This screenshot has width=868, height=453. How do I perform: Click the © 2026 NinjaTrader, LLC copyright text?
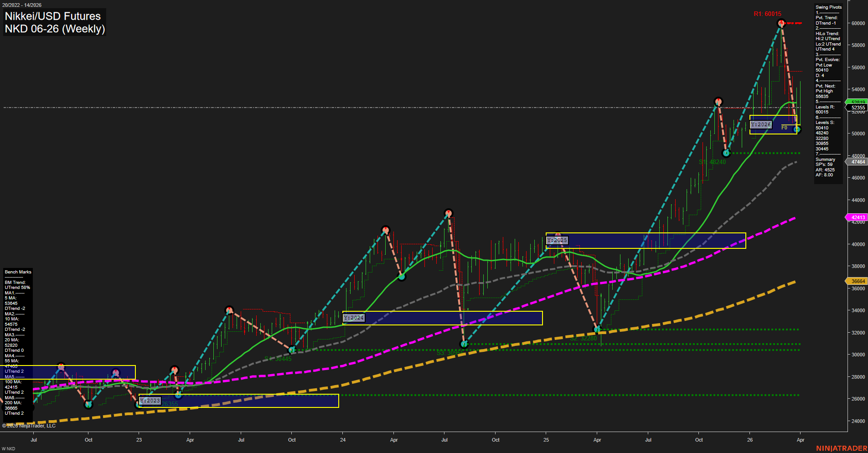[29, 425]
